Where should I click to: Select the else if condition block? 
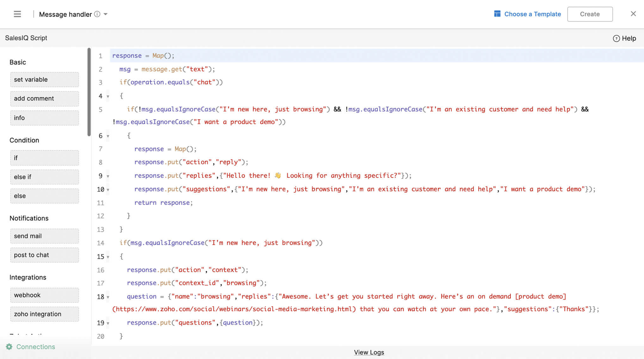pos(44,177)
